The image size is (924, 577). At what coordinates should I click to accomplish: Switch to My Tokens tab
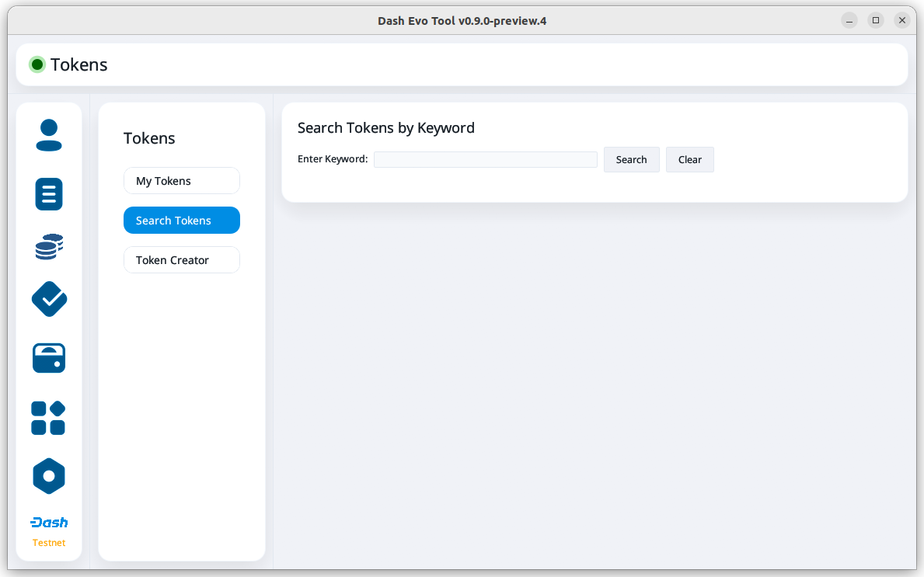tap(182, 181)
